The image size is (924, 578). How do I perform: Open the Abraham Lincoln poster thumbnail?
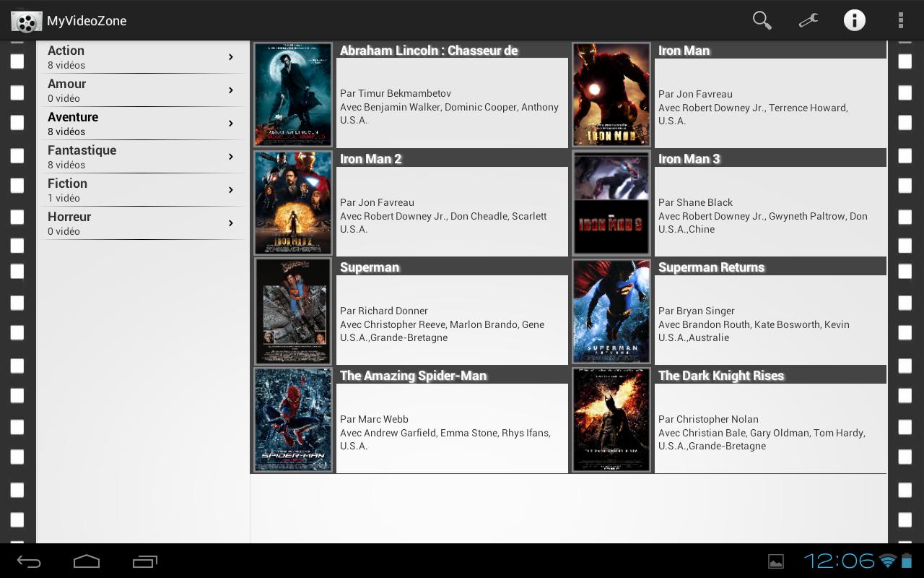click(293, 94)
